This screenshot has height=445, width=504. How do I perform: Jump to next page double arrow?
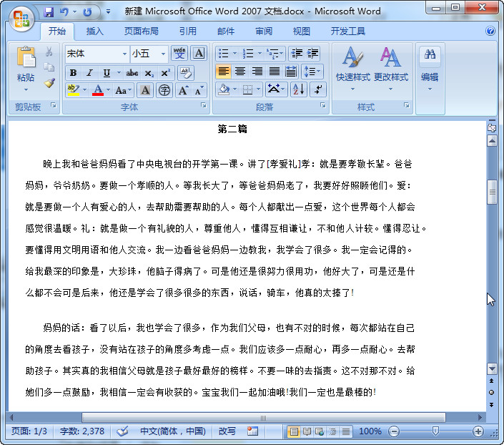491,404
